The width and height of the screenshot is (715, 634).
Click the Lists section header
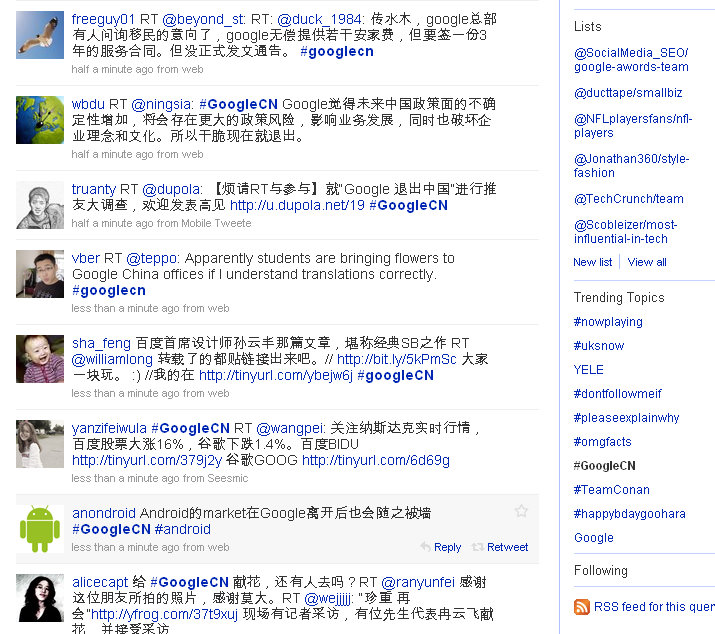coord(588,26)
